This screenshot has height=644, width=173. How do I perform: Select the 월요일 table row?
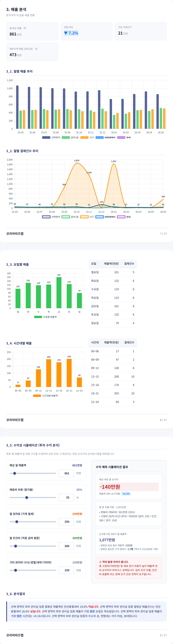[113, 272]
